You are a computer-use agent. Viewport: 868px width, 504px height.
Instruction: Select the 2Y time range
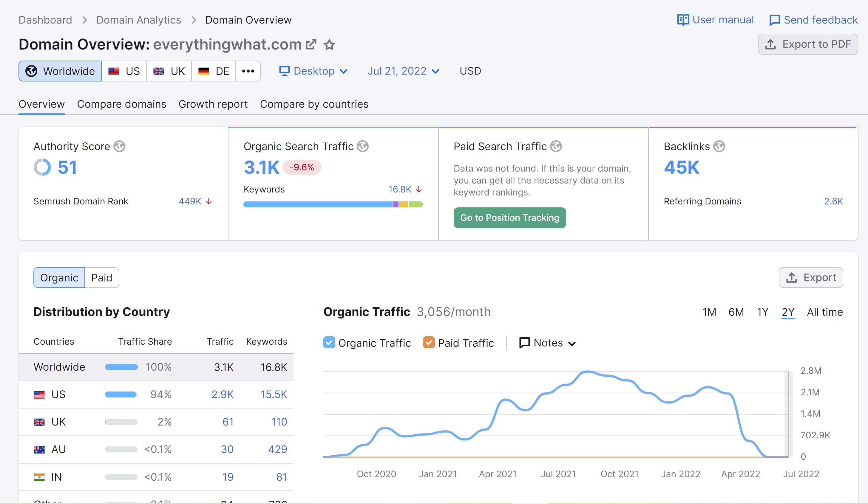[788, 312]
